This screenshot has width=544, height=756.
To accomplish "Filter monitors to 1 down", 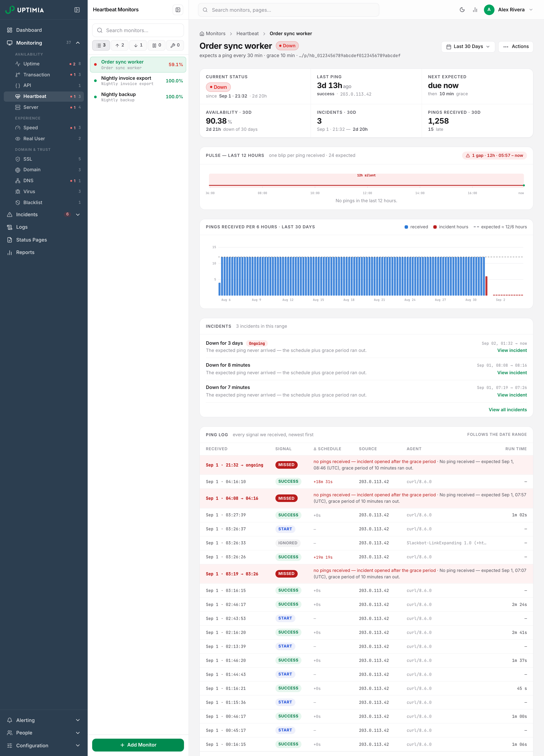I will [x=138, y=45].
